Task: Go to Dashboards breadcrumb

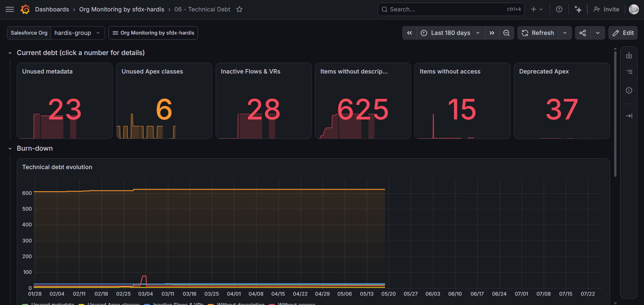Action: click(x=52, y=9)
